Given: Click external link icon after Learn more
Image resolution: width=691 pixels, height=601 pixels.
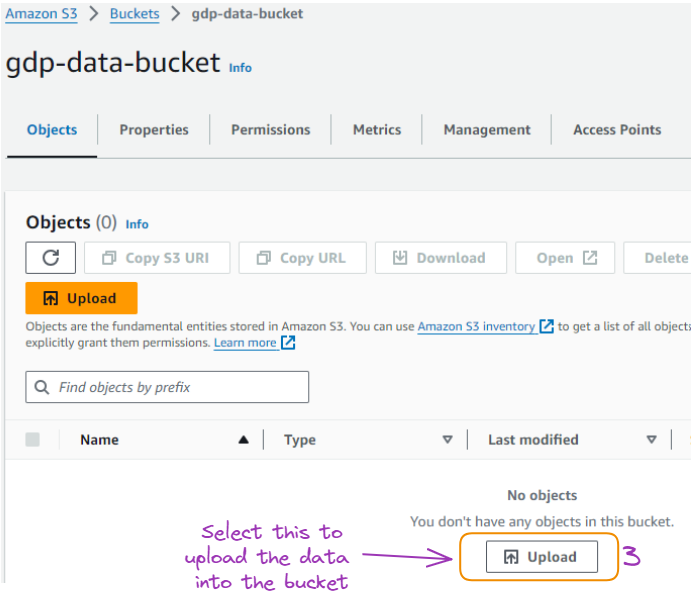Looking at the screenshot, I should pyautogui.click(x=288, y=342).
